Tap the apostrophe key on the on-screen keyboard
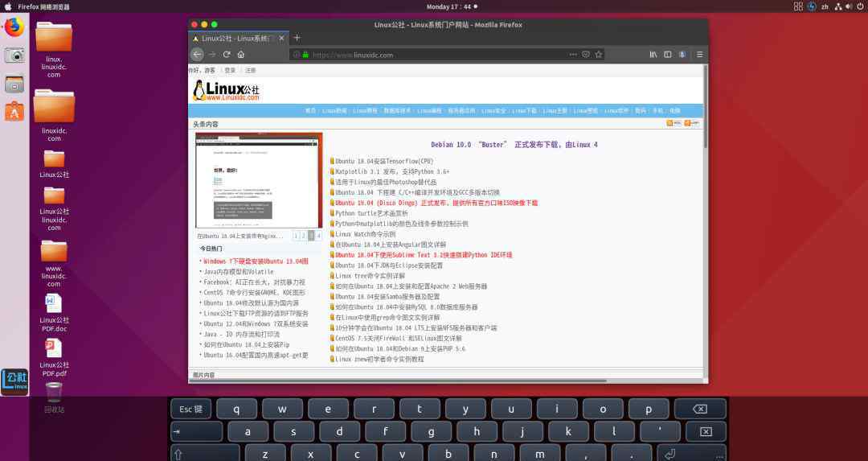This screenshot has height=461, width=868. pyautogui.click(x=660, y=431)
